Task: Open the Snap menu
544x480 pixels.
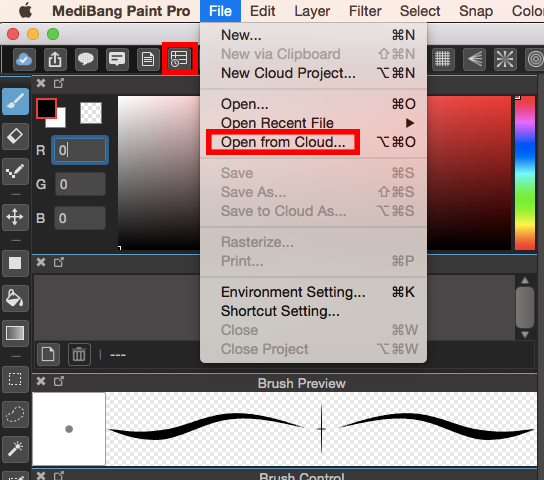Action: (476, 11)
